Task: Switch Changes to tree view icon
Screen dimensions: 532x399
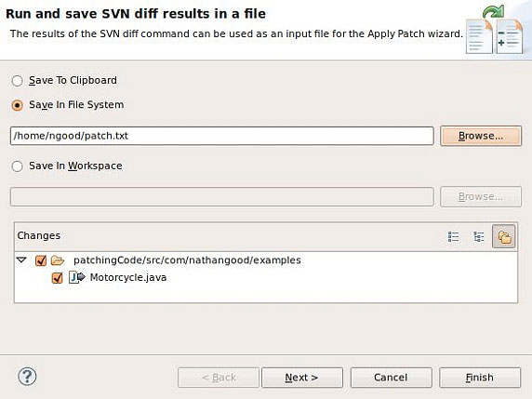Action: pyautogui.click(x=479, y=237)
